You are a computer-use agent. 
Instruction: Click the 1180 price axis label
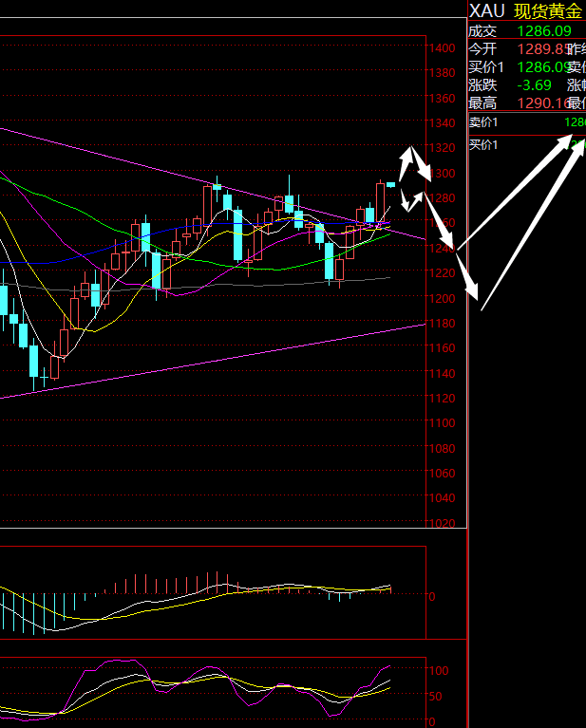pos(442,323)
